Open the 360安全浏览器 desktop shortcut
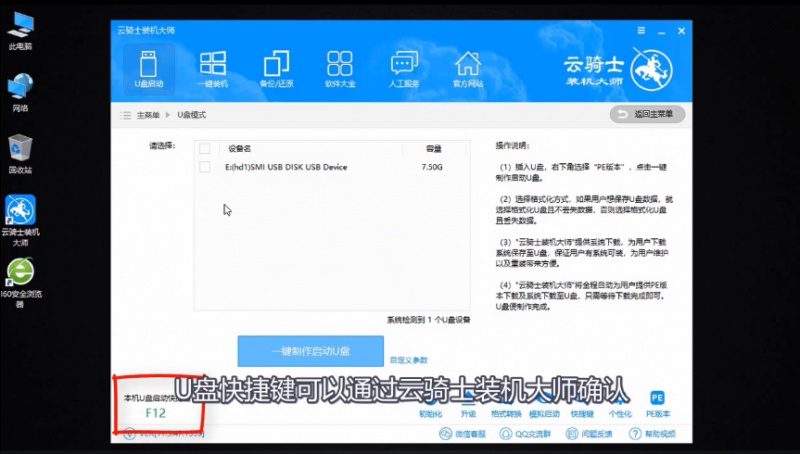 click(20, 283)
